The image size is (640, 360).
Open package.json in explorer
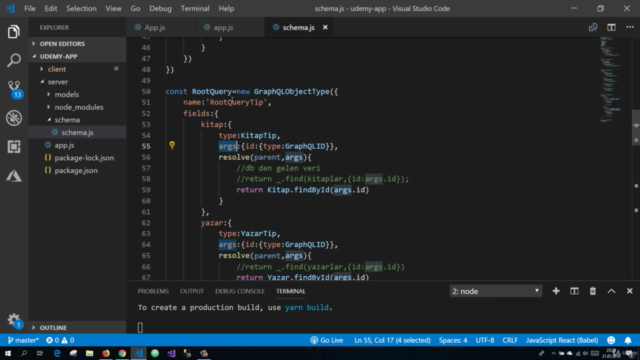point(77,170)
